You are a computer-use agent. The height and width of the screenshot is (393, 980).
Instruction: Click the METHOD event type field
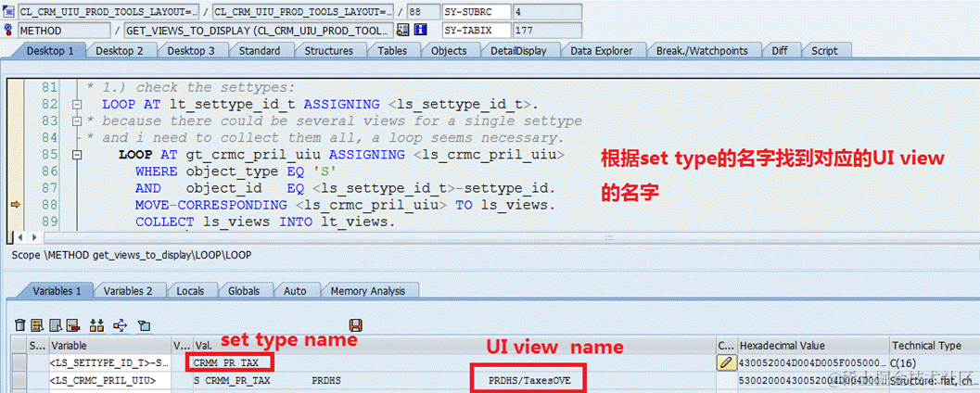click(x=64, y=30)
